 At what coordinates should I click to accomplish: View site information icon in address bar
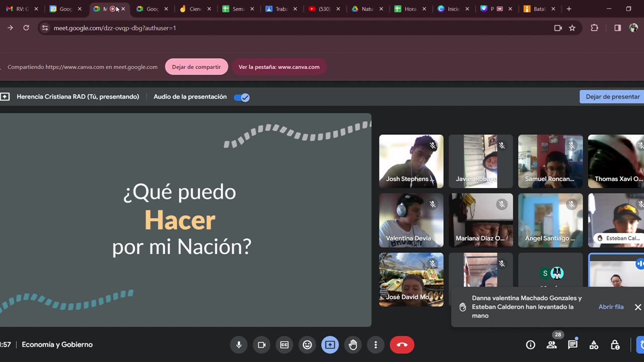coord(45,28)
